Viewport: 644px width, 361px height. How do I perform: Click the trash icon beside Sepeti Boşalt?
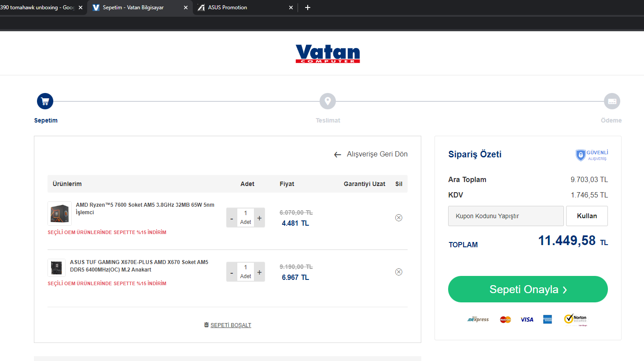206,325
